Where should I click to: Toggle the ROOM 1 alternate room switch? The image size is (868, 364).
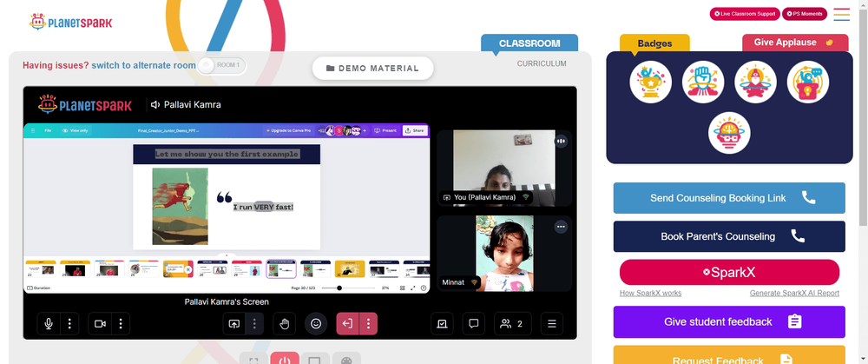(x=222, y=65)
